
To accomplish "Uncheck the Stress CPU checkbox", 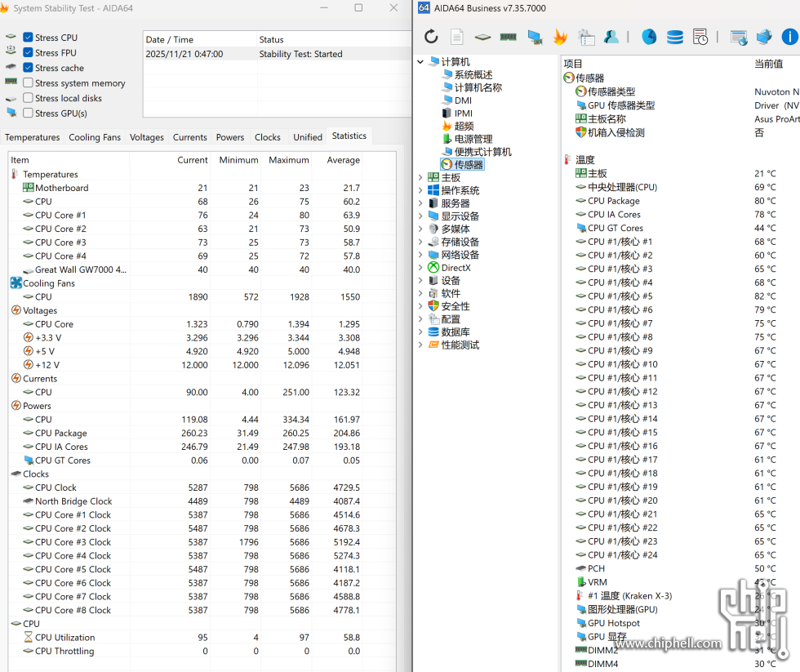I will coord(29,38).
